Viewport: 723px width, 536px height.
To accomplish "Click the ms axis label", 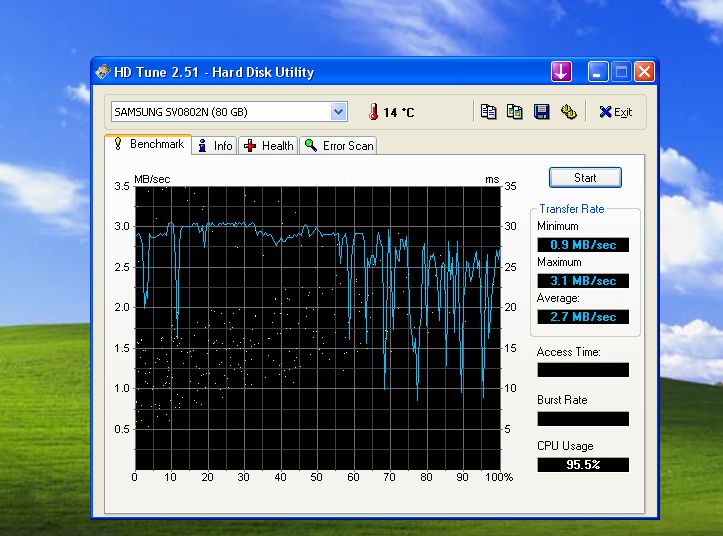I will click(492, 179).
